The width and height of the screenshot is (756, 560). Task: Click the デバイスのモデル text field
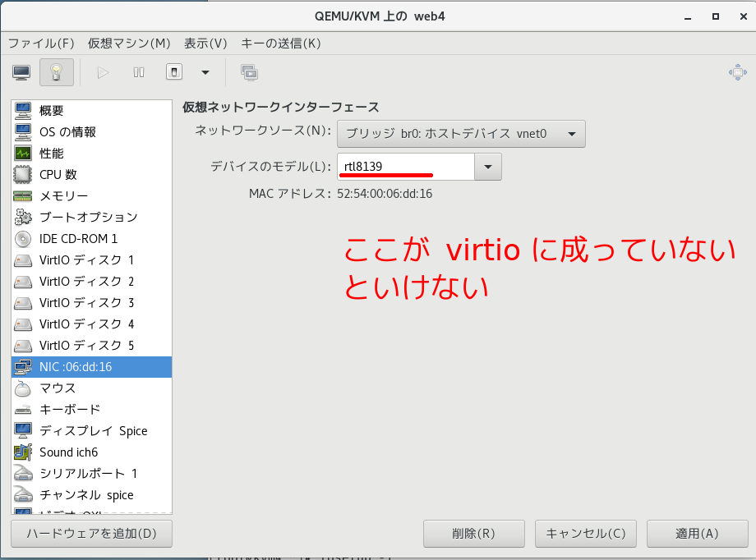coord(406,167)
